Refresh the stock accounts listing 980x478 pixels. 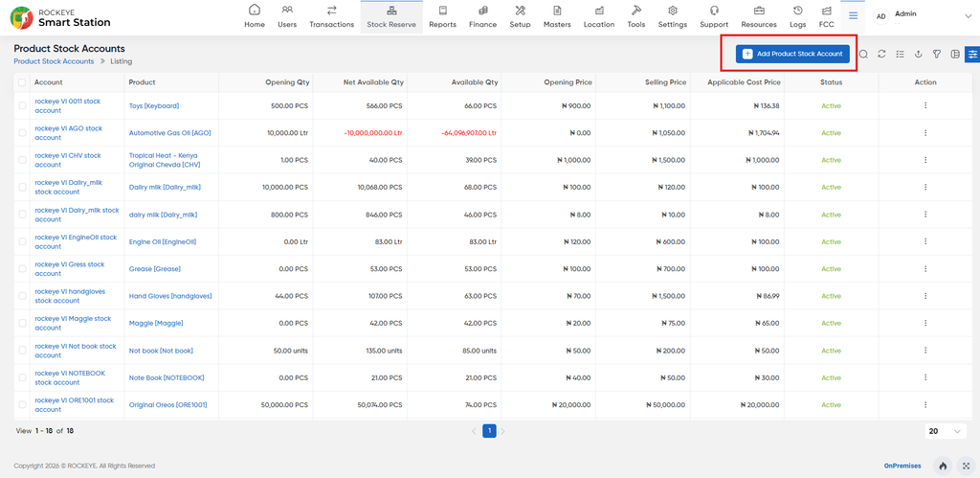[x=881, y=55]
